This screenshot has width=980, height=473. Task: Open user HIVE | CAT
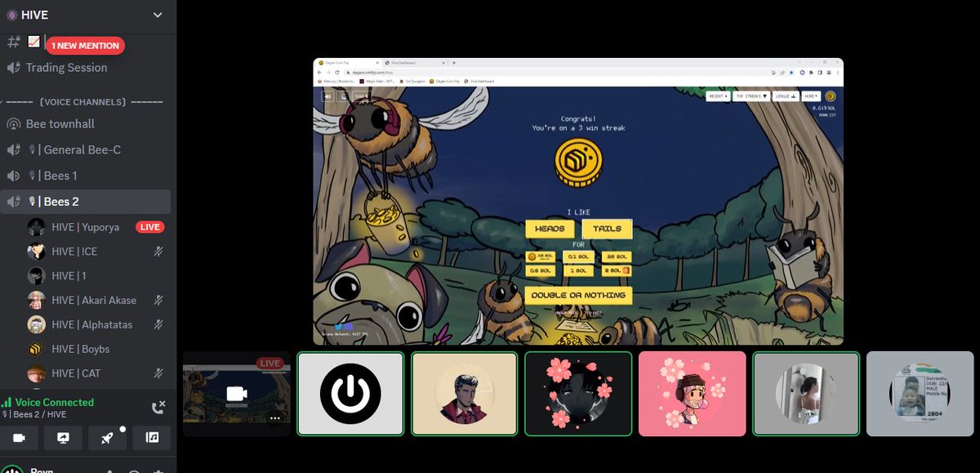(x=76, y=374)
